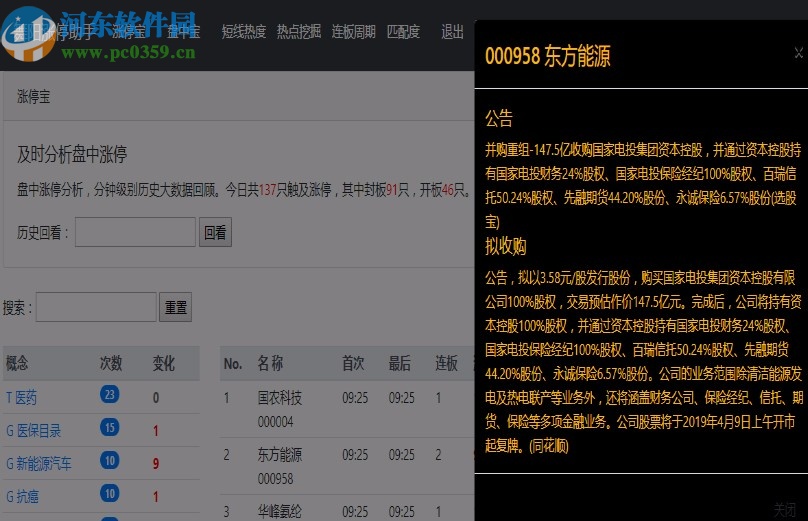Click the change value 9 for 新能源汽车

[x=156, y=464]
